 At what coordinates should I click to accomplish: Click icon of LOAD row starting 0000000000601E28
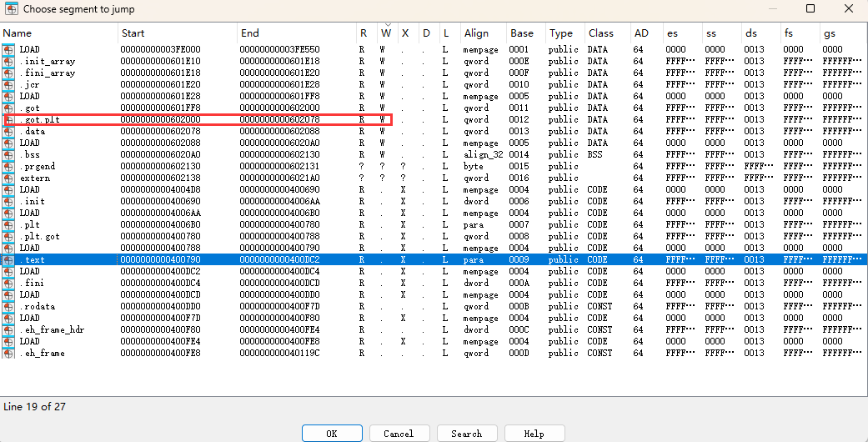tap(8, 96)
